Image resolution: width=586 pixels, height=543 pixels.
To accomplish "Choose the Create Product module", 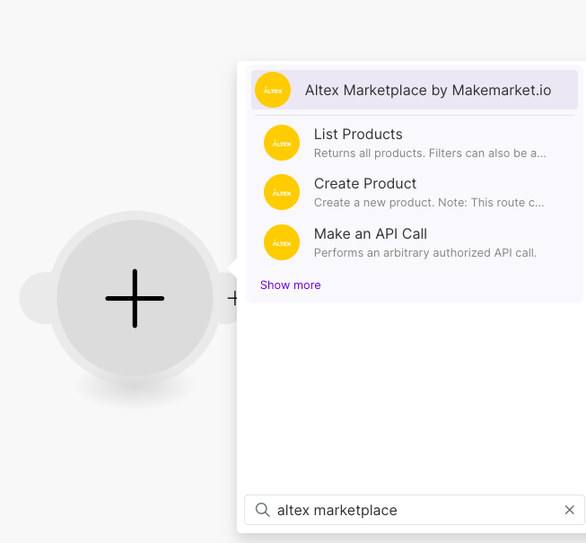I will click(414, 192).
